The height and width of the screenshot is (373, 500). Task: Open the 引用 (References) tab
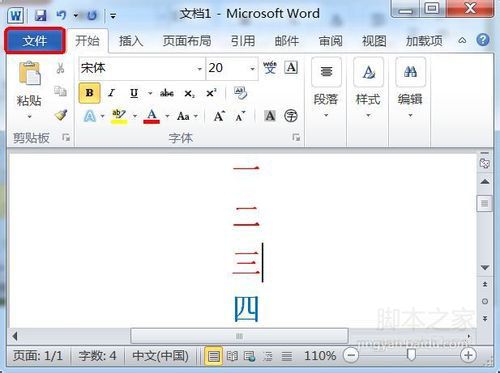pos(243,41)
